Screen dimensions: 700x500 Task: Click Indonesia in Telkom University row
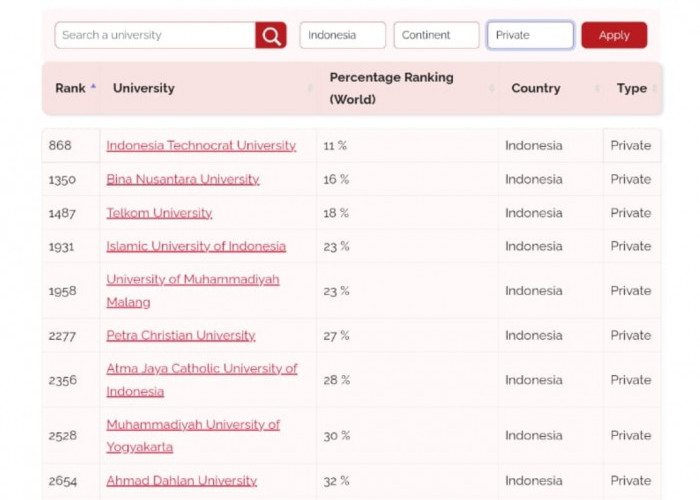tap(533, 213)
